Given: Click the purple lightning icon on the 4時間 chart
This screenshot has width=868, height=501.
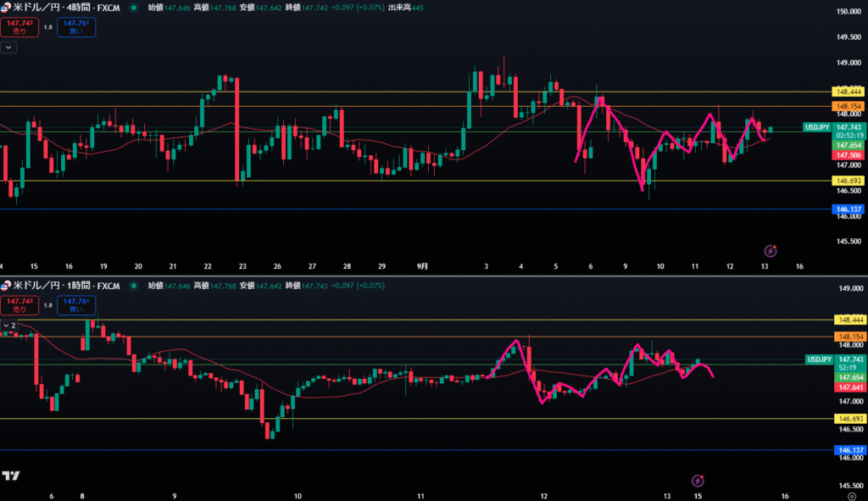Looking at the screenshot, I should (770, 251).
